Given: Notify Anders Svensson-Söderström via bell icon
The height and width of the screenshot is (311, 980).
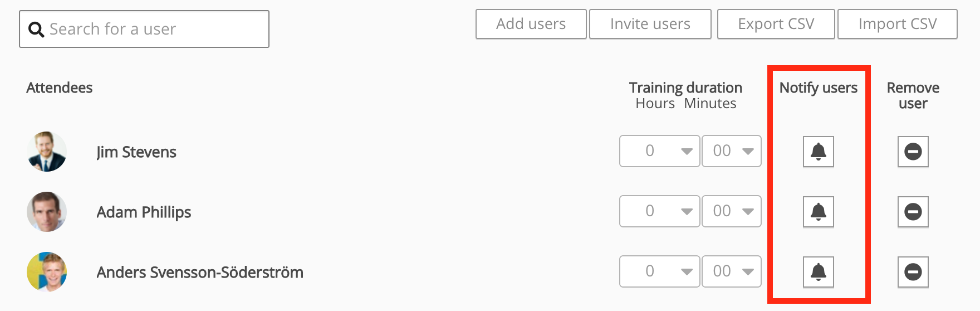Looking at the screenshot, I should [x=818, y=272].
